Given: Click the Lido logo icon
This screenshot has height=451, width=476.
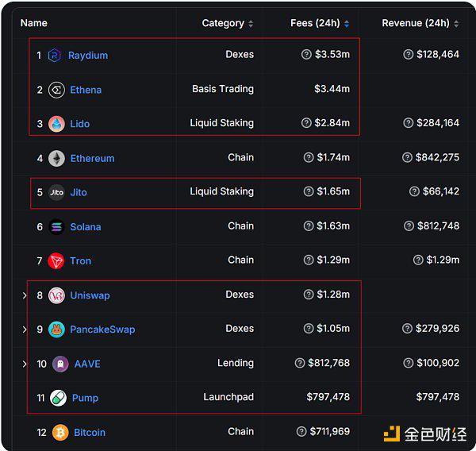Looking at the screenshot, I should point(56,124).
